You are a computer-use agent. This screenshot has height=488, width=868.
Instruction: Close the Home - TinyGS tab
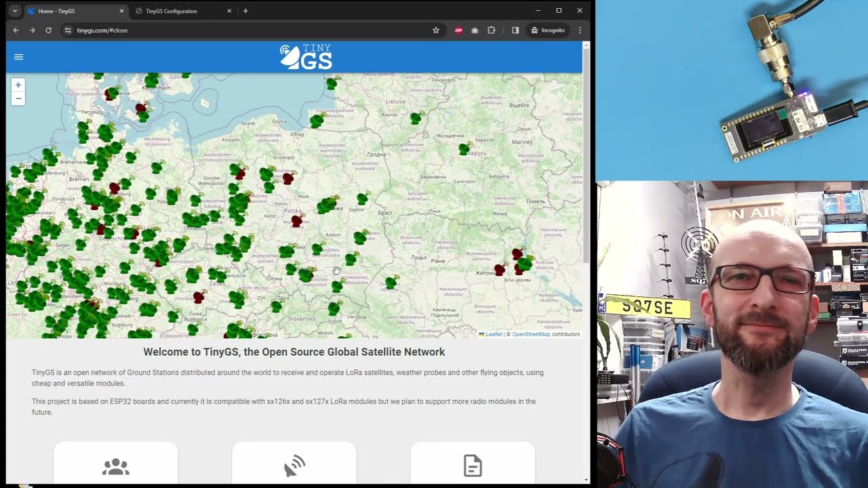click(121, 11)
